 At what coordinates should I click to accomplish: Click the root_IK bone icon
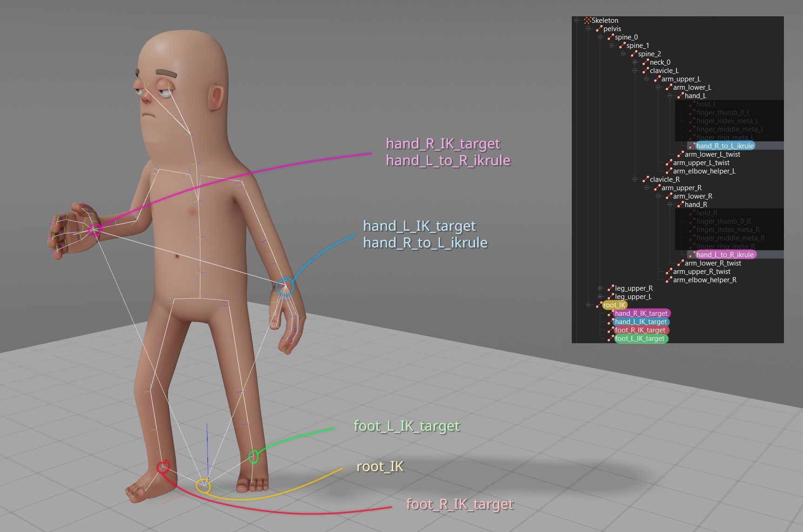[599, 305]
